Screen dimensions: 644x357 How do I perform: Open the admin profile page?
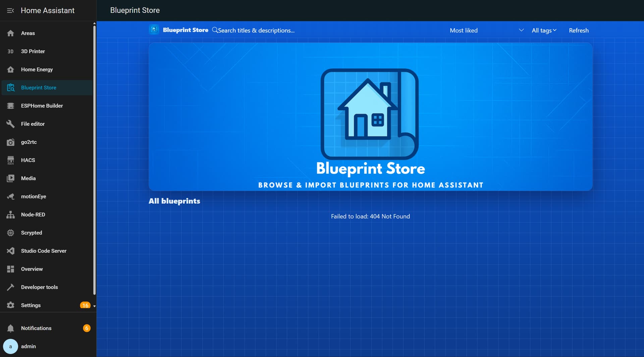[x=47, y=346]
